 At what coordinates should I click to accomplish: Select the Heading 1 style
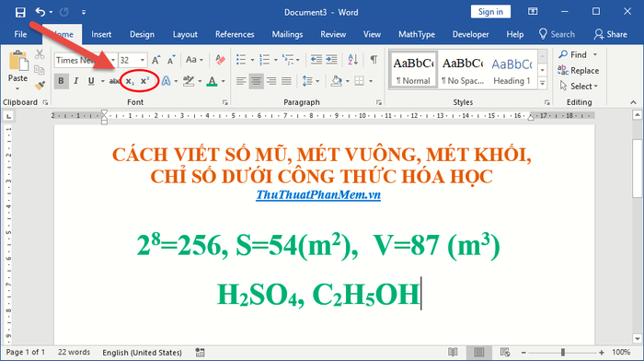512,70
